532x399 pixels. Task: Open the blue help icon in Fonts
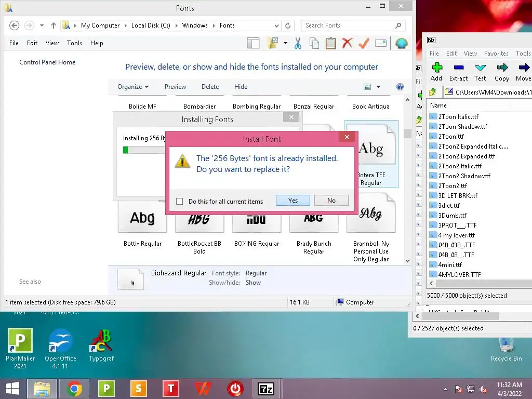tap(400, 87)
